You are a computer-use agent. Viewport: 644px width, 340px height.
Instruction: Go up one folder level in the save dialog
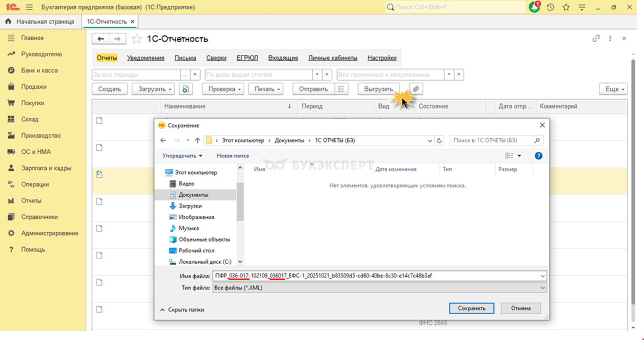click(197, 141)
